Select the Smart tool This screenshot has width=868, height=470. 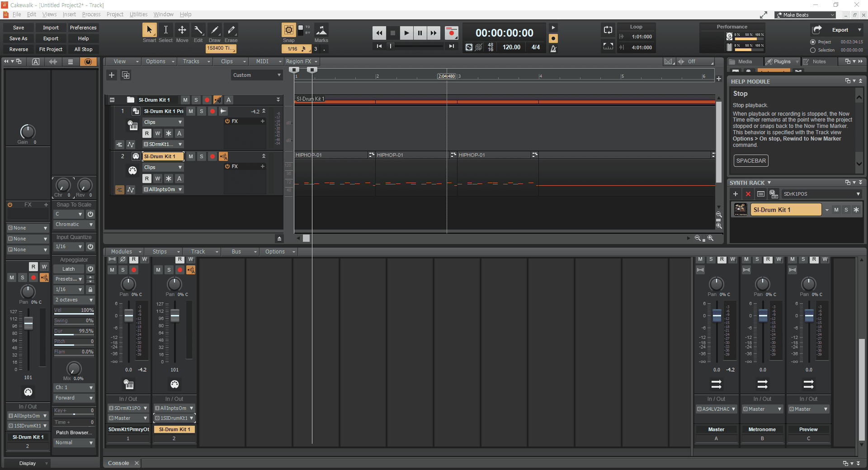[x=149, y=30]
